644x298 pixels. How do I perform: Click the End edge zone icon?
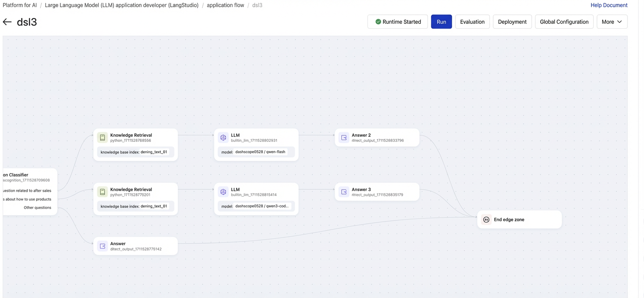[486, 220]
